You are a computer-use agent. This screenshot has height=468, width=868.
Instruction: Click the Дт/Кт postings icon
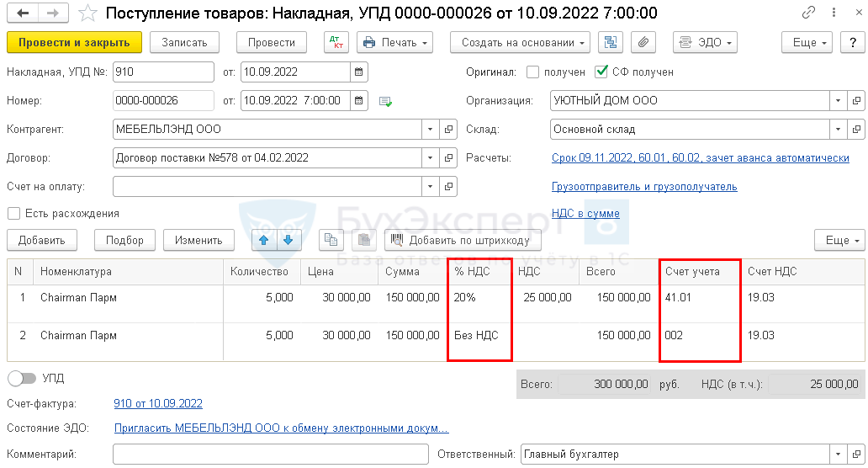[336, 43]
